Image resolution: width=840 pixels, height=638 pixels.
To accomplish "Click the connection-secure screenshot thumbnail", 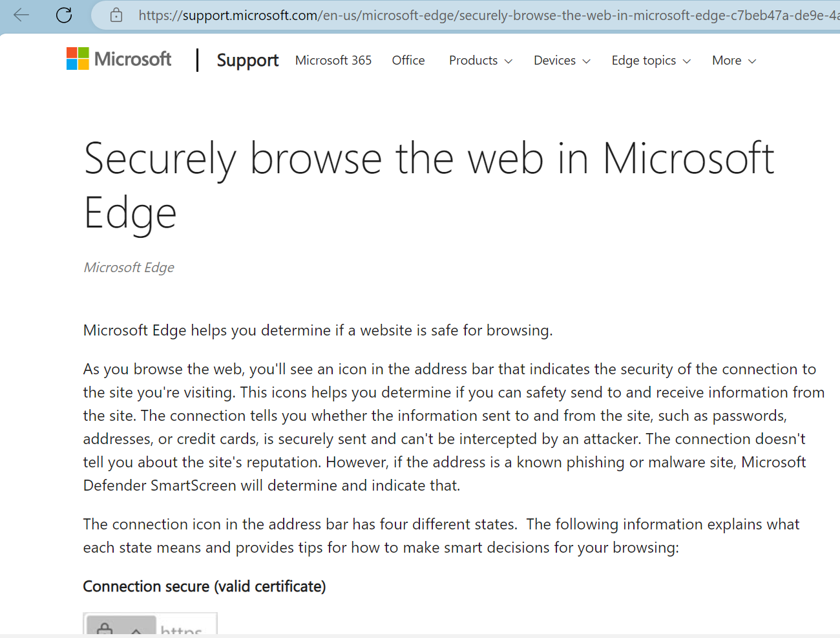I will 150,624.
